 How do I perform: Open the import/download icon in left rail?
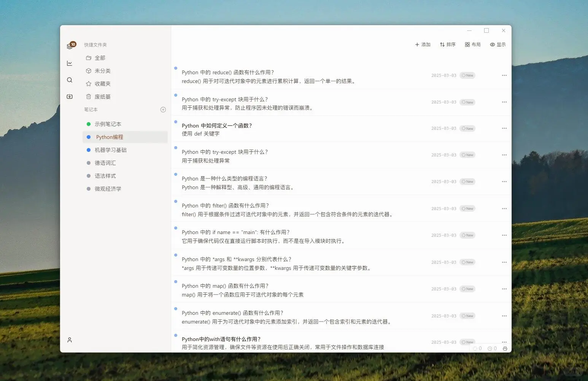pos(70,96)
